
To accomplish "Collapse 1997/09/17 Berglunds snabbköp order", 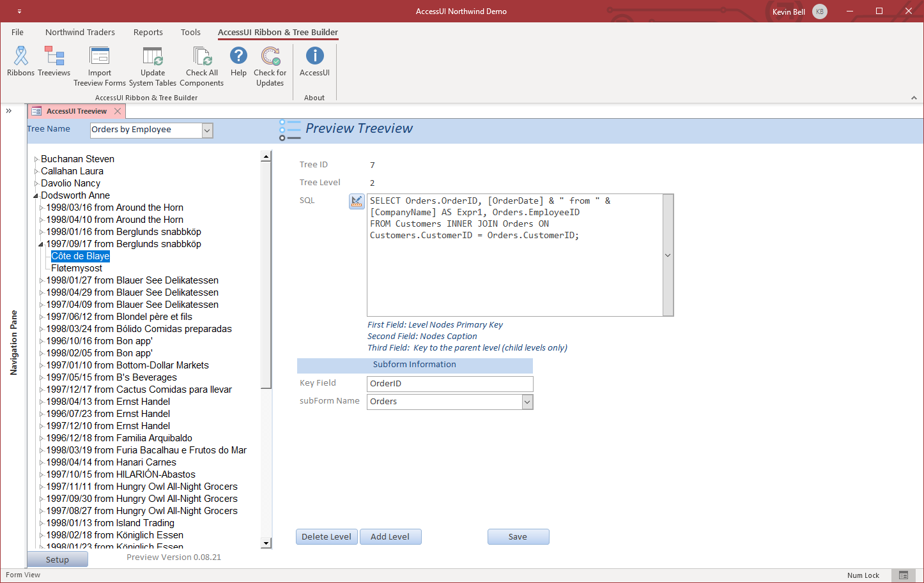I will (42, 245).
